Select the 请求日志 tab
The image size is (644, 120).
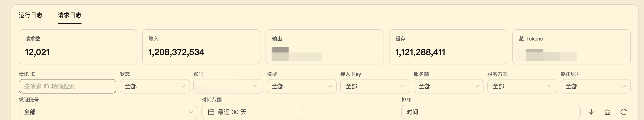click(x=69, y=15)
